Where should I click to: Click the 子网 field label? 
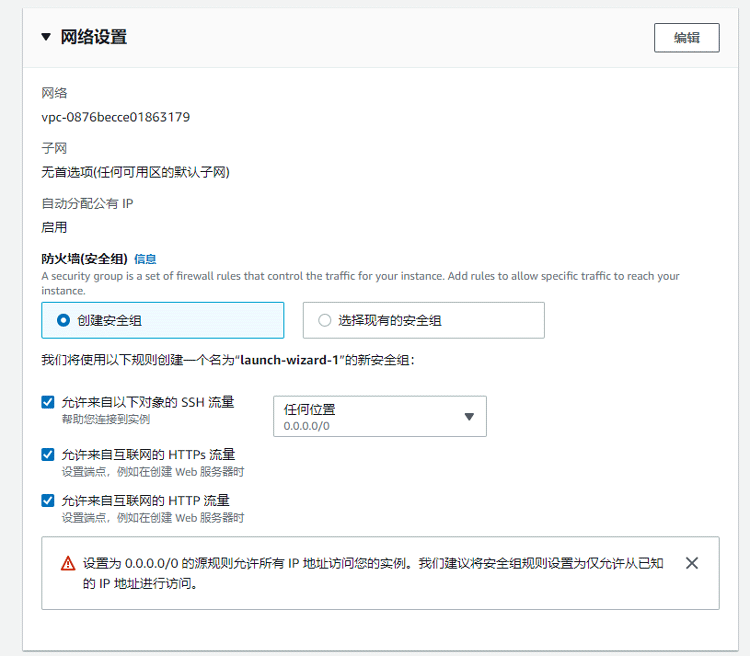pyautogui.click(x=54, y=148)
